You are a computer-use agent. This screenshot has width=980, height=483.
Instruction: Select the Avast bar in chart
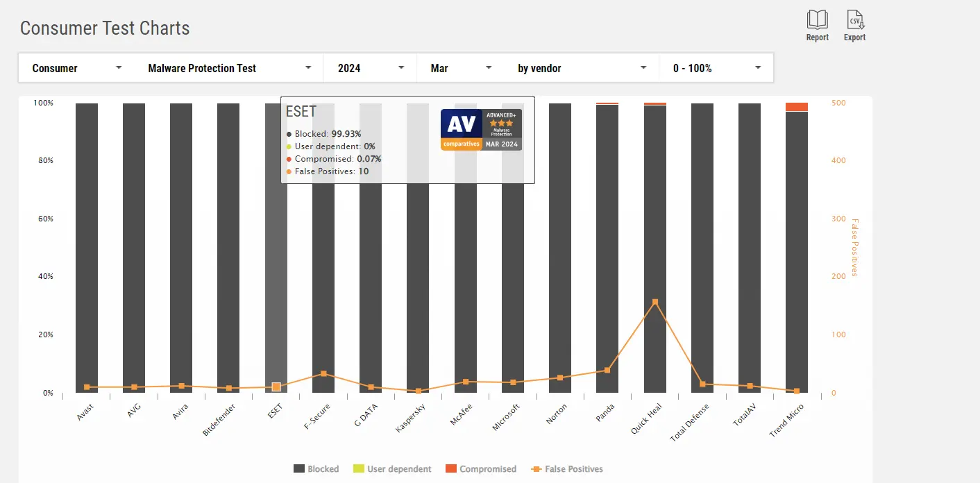tap(87, 248)
